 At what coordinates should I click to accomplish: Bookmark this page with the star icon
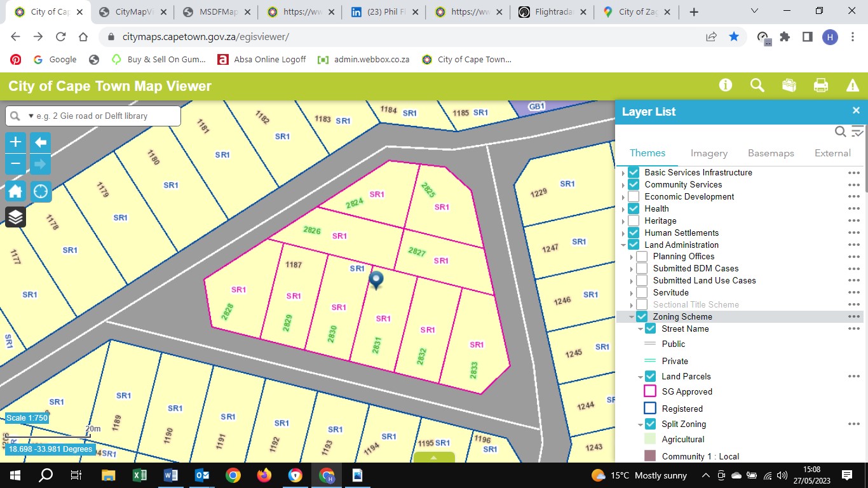734,37
